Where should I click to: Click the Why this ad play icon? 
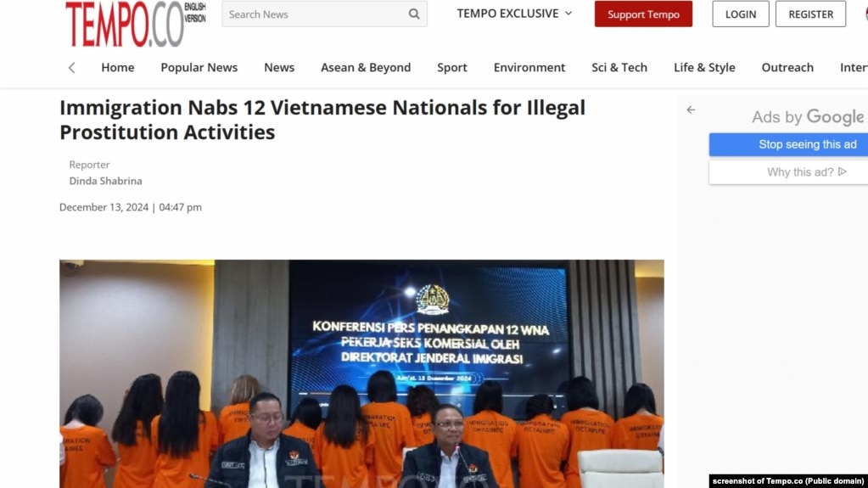(x=843, y=171)
